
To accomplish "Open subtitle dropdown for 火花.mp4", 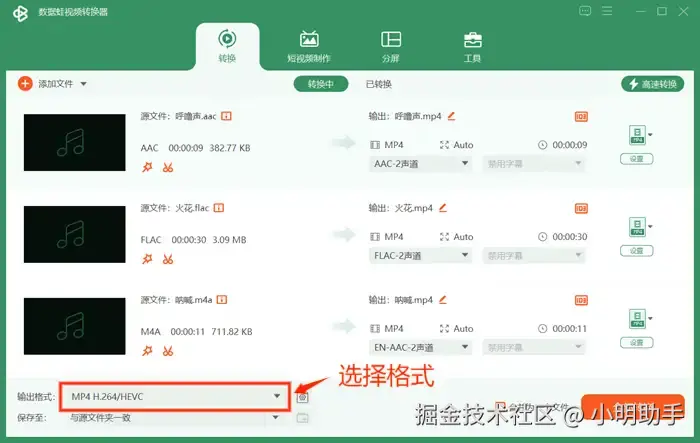I will coord(534,256).
